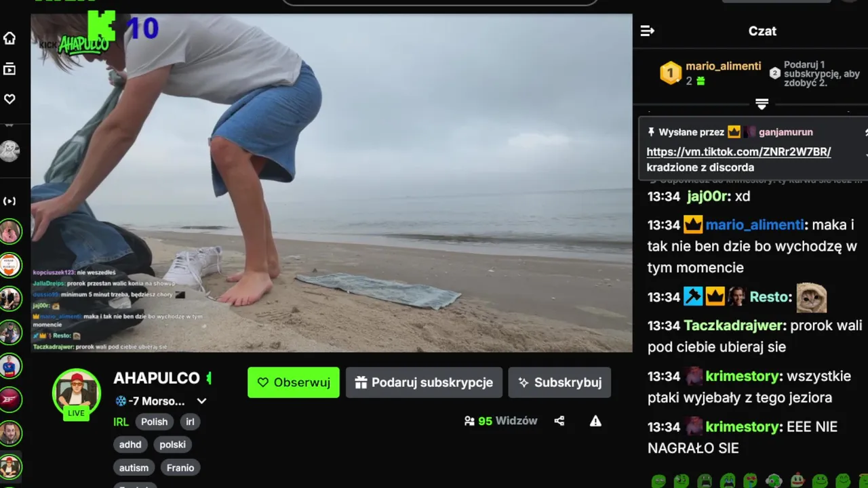Collapse the chat leaderboard arrow
This screenshot has width=868, height=488.
[x=762, y=104]
